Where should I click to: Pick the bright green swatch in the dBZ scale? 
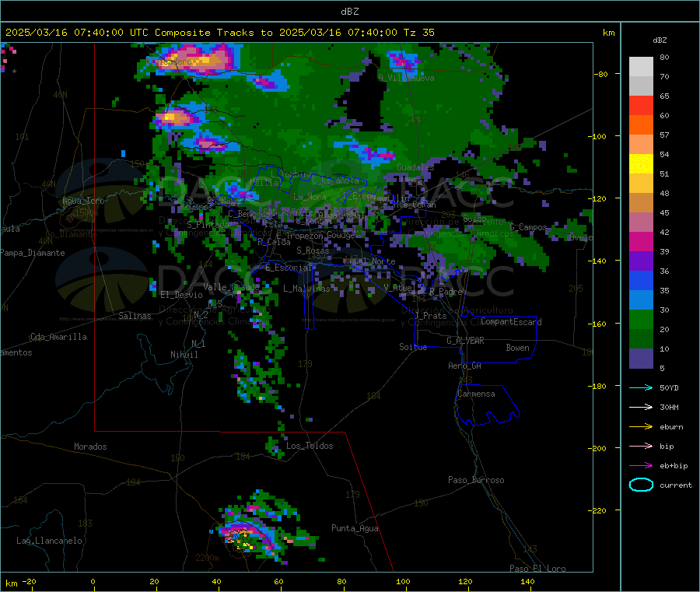tap(641, 319)
